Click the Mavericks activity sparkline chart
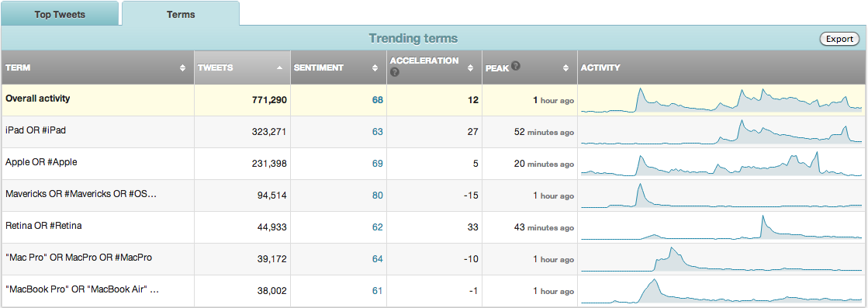This screenshot has width=868, height=308. click(x=721, y=196)
